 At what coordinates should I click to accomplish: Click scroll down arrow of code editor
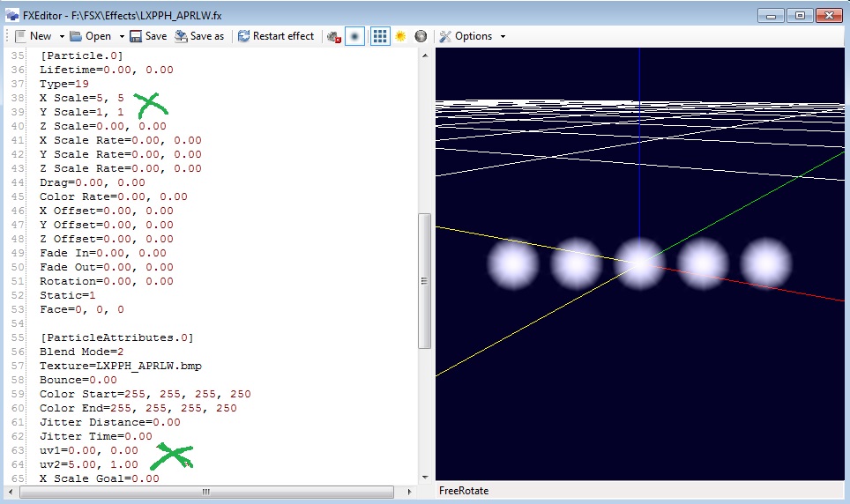point(425,478)
